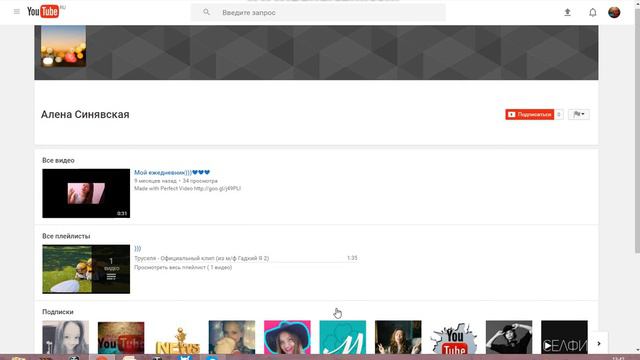The height and width of the screenshot is (360, 640).
Task: Click the 1:35 track duration
Action: click(x=352, y=258)
